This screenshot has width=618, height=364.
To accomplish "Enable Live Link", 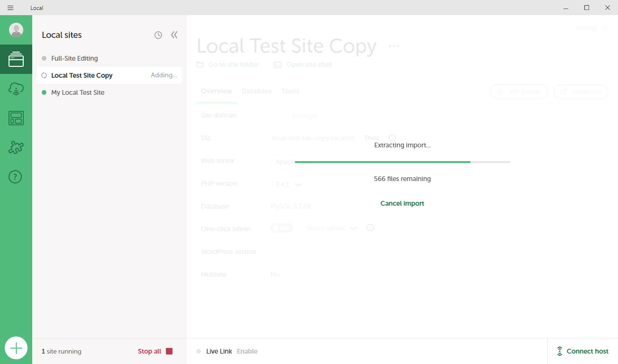I will pos(247,351).
